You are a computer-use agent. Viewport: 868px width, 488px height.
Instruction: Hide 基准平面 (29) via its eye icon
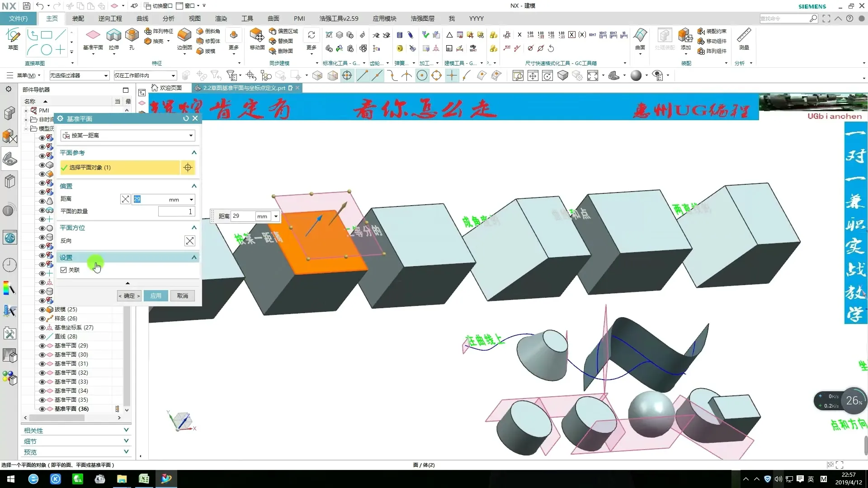tap(42, 346)
